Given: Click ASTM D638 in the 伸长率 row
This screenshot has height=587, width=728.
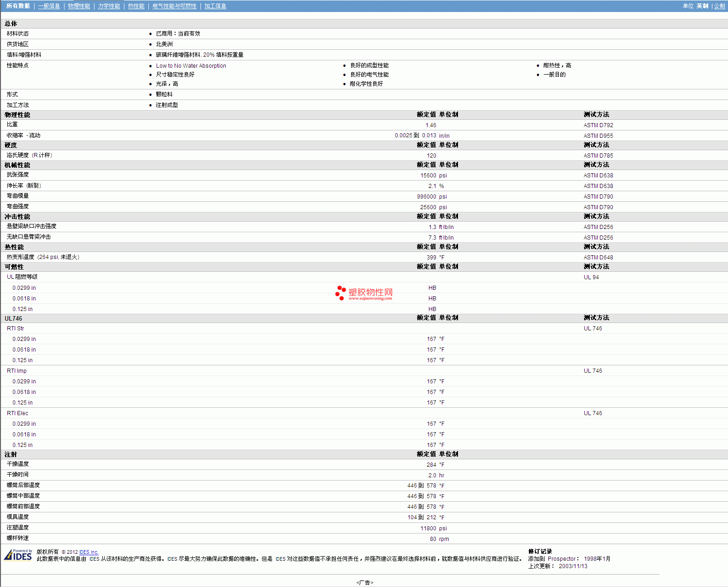Looking at the screenshot, I should point(598,186).
